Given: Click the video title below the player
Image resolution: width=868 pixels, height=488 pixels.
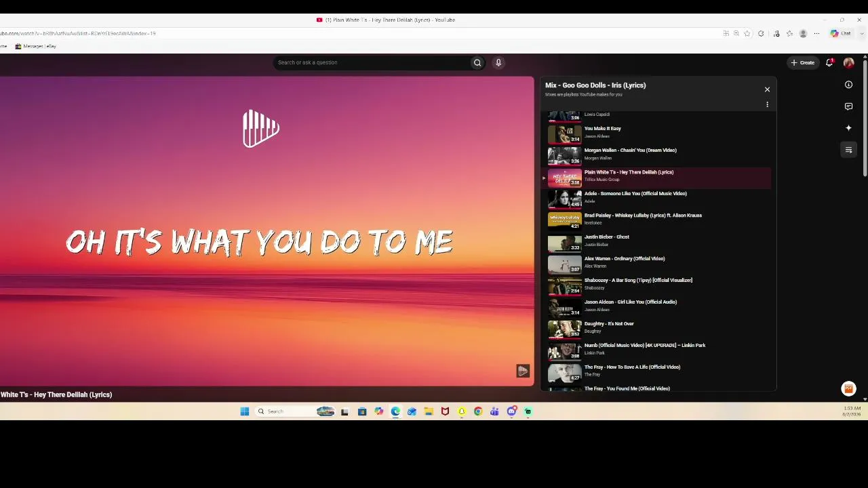Looking at the screenshot, I should click(56, 394).
